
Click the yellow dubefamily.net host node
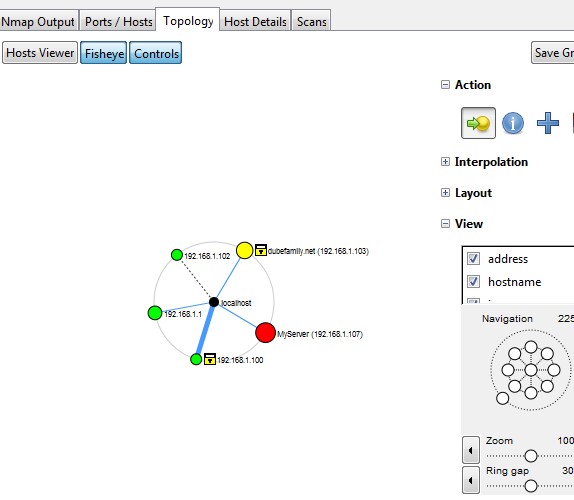(x=245, y=251)
